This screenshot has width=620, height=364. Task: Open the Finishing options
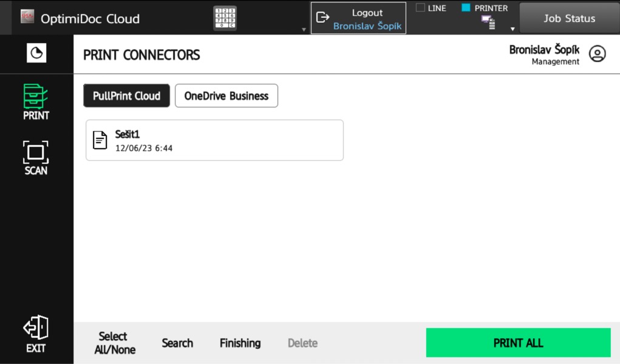[x=240, y=343]
